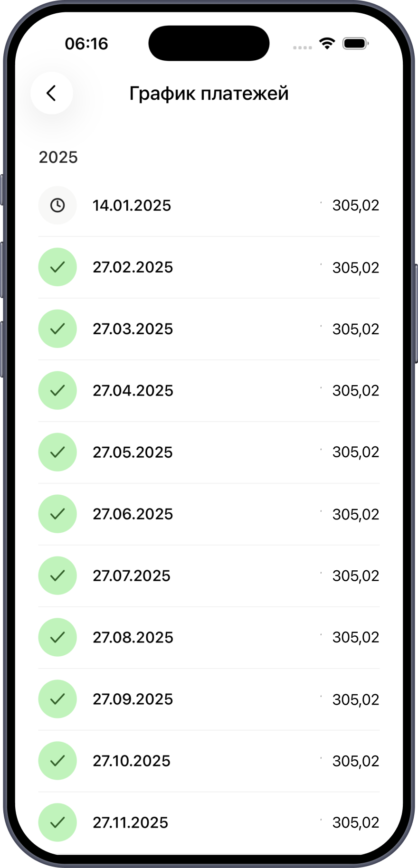Tap the График платежей screen title
This screenshot has height=868, width=418.
pyautogui.click(x=209, y=94)
